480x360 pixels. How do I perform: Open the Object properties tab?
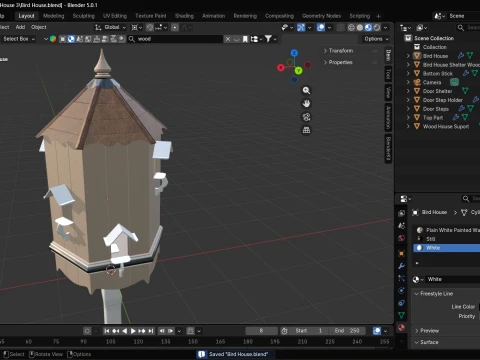tap(401, 254)
